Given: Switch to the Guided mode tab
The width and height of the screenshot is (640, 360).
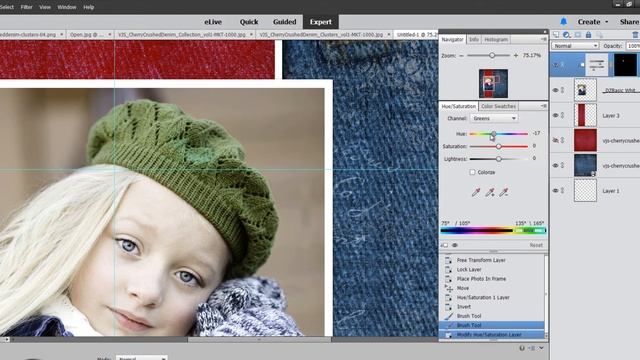Looking at the screenshot, I should (x=284, y=22).
